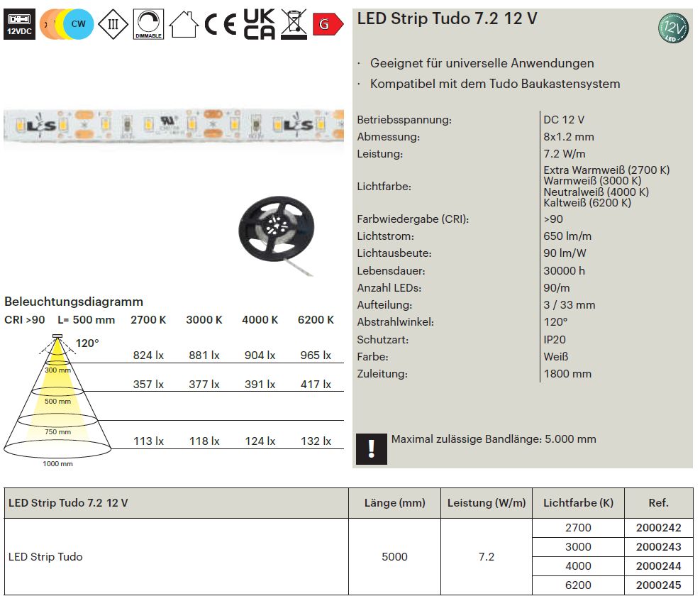Click 'Geeignet für universelle Anwendungen' bullet
The height and width of the screenshot is (601, 700).
[x=482, y=63]
